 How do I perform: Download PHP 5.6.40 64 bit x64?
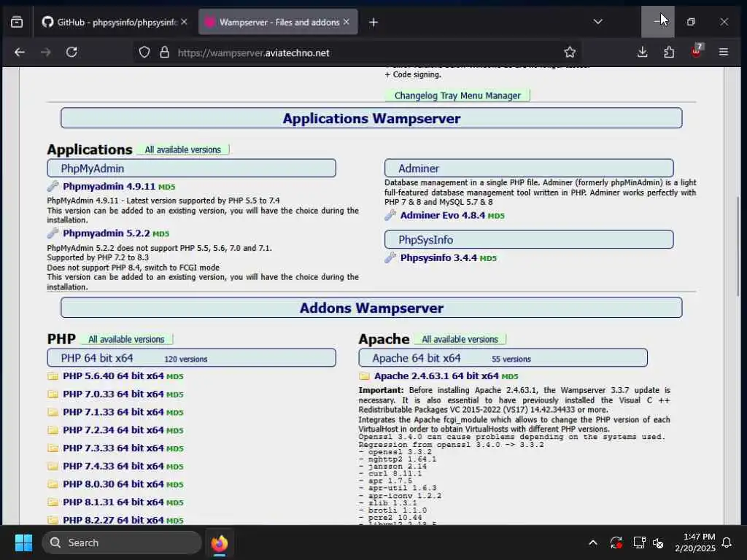click(113, 376)
